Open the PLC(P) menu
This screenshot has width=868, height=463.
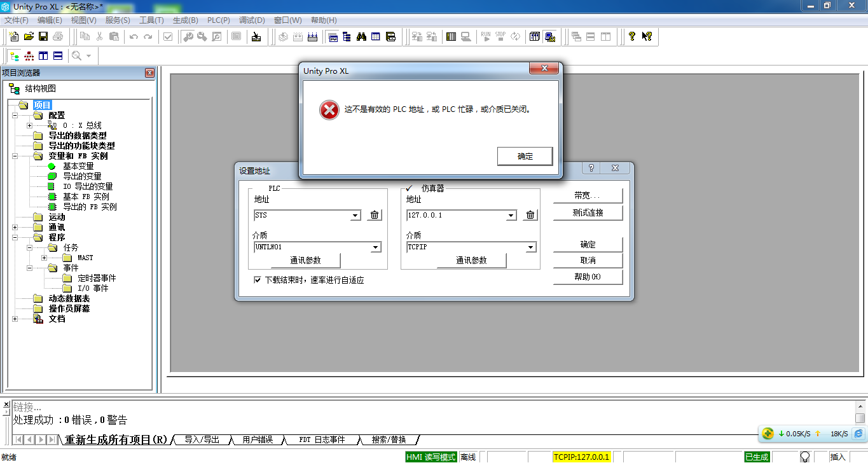point(219,20)
